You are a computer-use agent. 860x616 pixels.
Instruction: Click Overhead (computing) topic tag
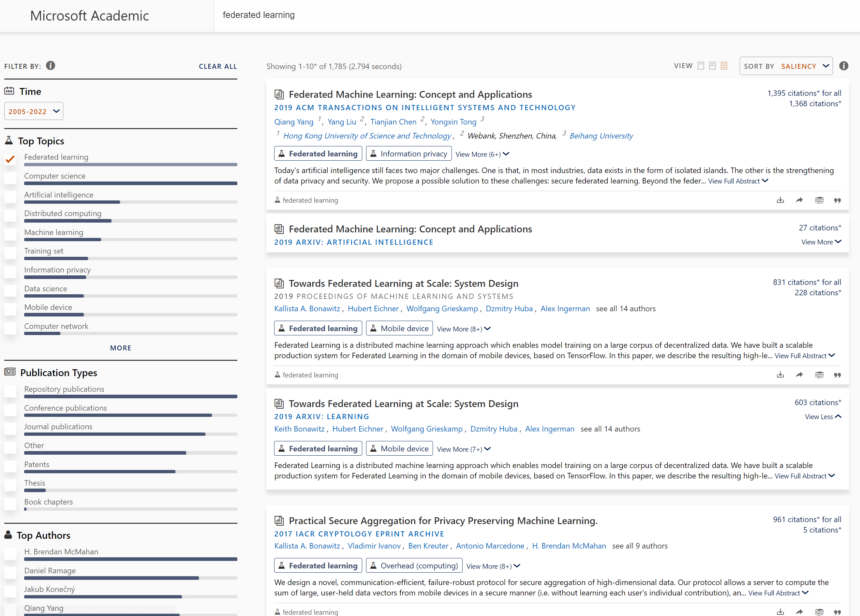coord(414,565)
